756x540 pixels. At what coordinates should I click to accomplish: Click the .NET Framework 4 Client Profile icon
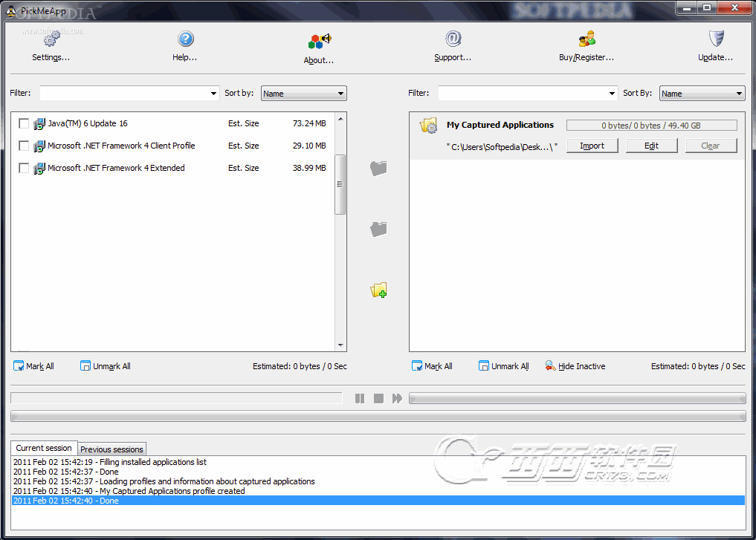(x=39, y=146)
